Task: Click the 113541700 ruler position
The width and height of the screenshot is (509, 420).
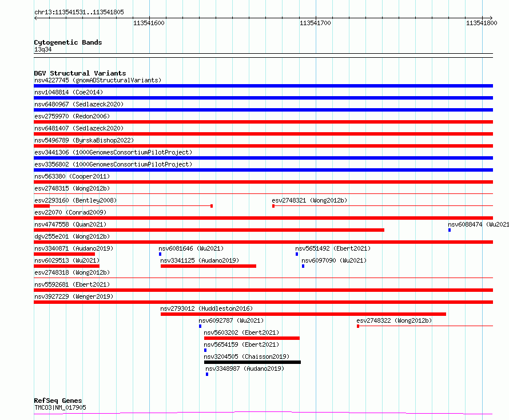Action: pyautogui.click(x=315, y=23)
